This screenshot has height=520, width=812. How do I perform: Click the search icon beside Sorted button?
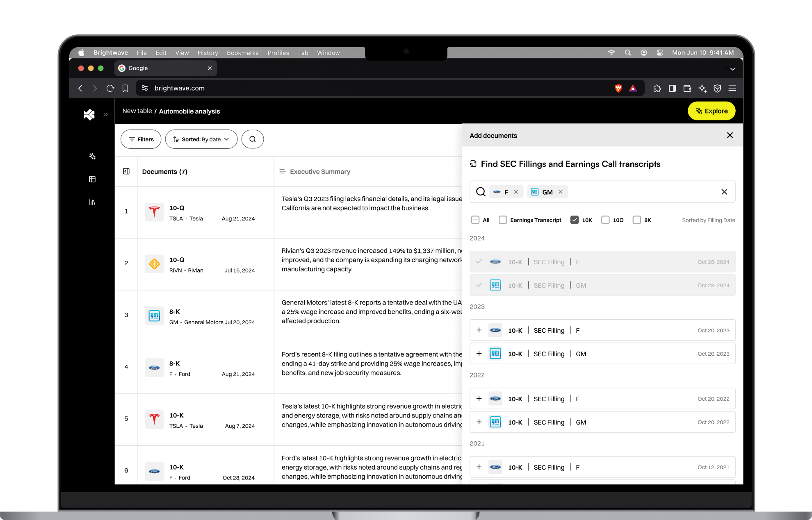[x=253, y=139]
